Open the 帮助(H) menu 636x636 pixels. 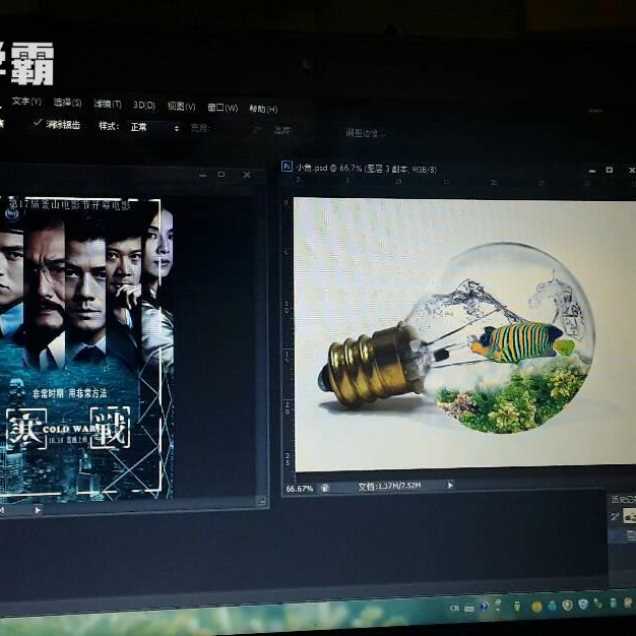[x=263, y=109]
